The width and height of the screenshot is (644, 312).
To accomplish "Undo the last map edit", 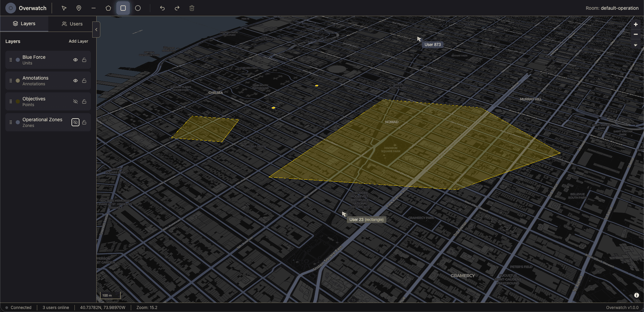I will 162,8.
